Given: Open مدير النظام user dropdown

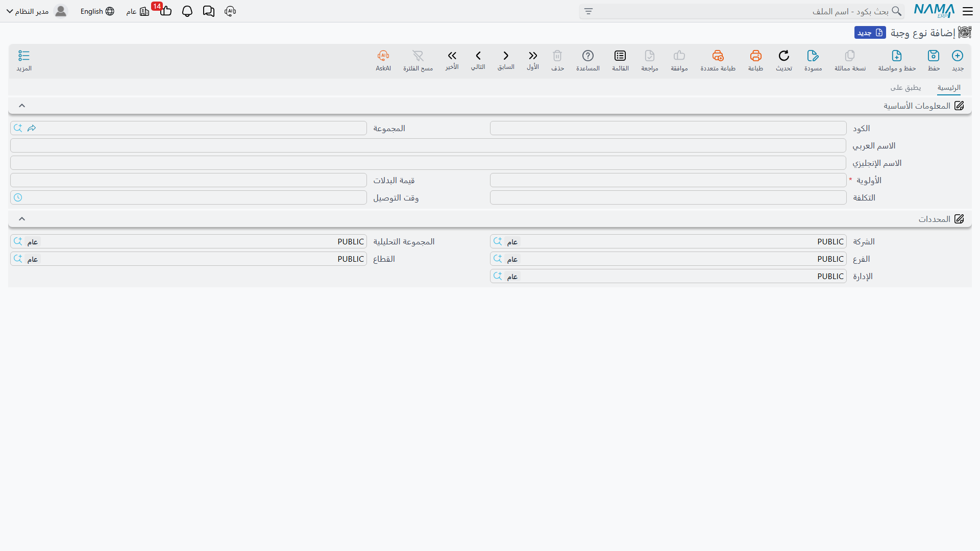Looking at the screenshot, I should click(29, 11).
